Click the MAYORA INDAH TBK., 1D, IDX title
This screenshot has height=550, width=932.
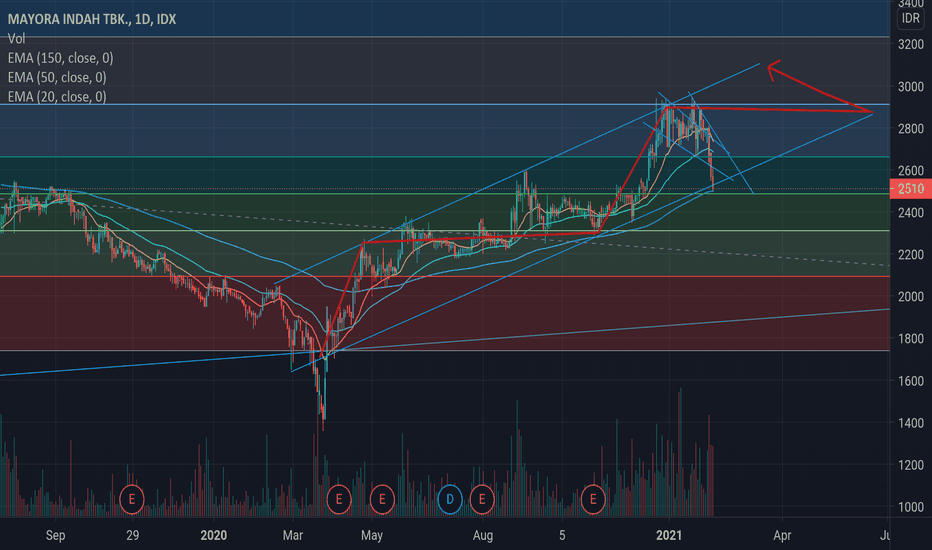pyautogui.click(x=92, y=19)
